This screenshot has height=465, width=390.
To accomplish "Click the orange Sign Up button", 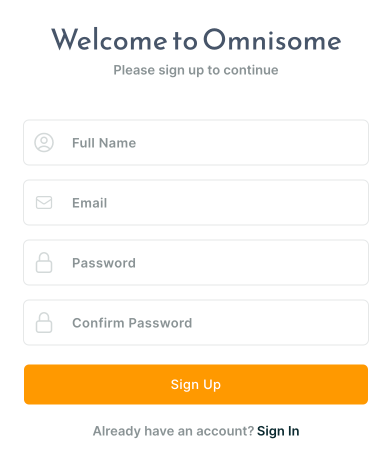I will tap(196, 384).
